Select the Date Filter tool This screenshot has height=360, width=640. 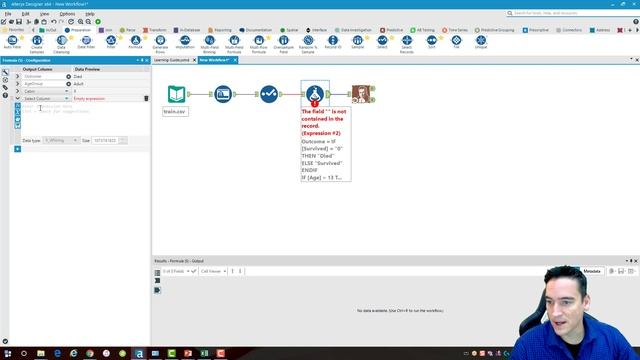point(86,42)
